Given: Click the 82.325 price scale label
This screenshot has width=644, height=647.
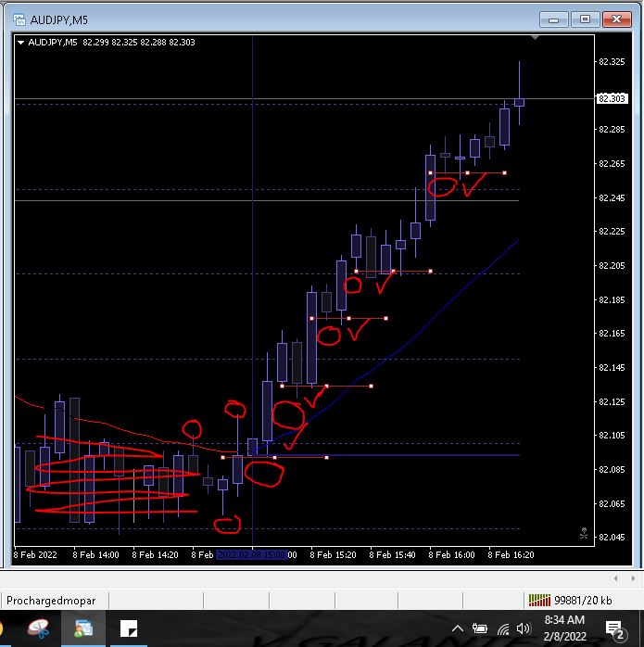Looking at the screenshot, I should coord(612,62).
